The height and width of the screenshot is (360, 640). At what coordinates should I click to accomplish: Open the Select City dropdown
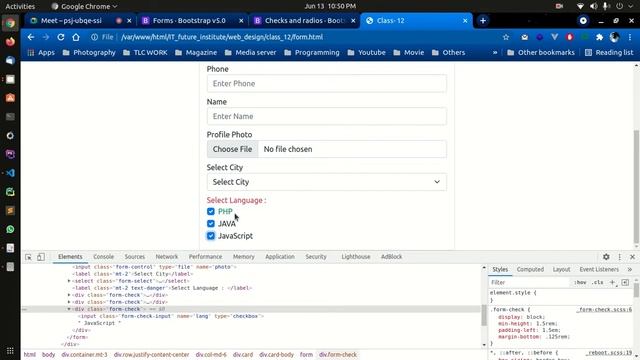(327, 182)
